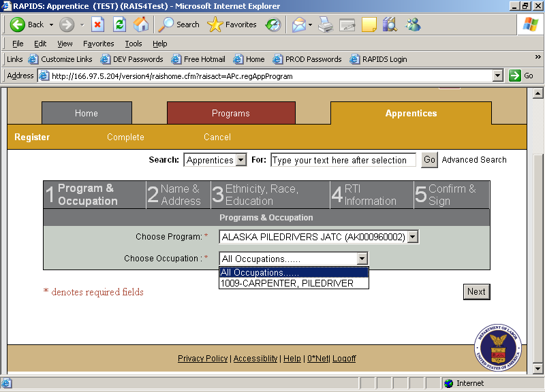Click the Department of Labor seal
Image resolution: width=545 pixels, height=392 pixels.
coord(498,348)
